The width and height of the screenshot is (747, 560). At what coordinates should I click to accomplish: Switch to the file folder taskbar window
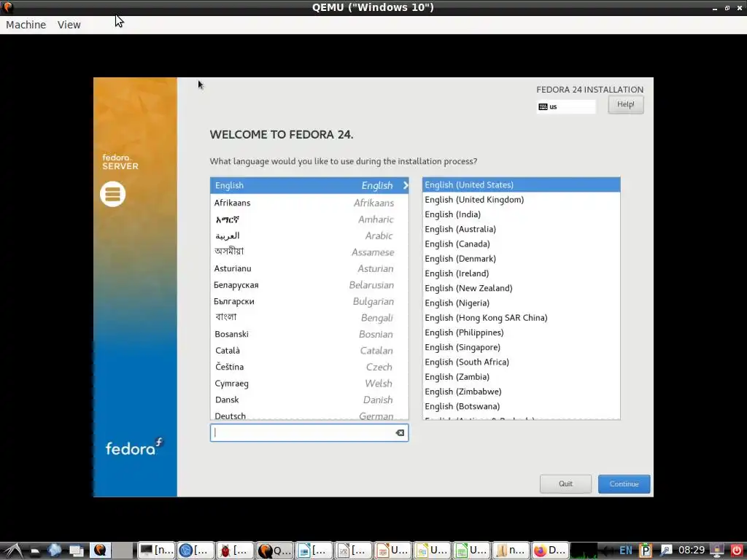[511, 551]
